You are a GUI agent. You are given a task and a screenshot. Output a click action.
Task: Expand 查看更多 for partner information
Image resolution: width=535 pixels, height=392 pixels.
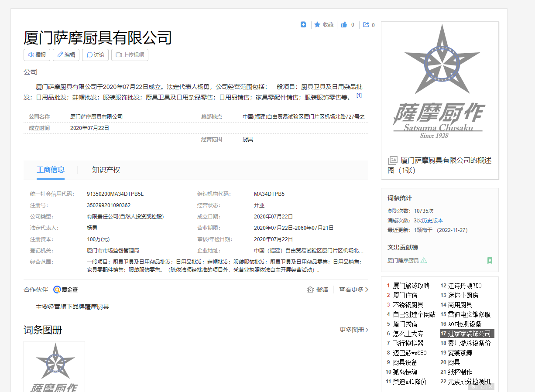[x=352, y=289]
